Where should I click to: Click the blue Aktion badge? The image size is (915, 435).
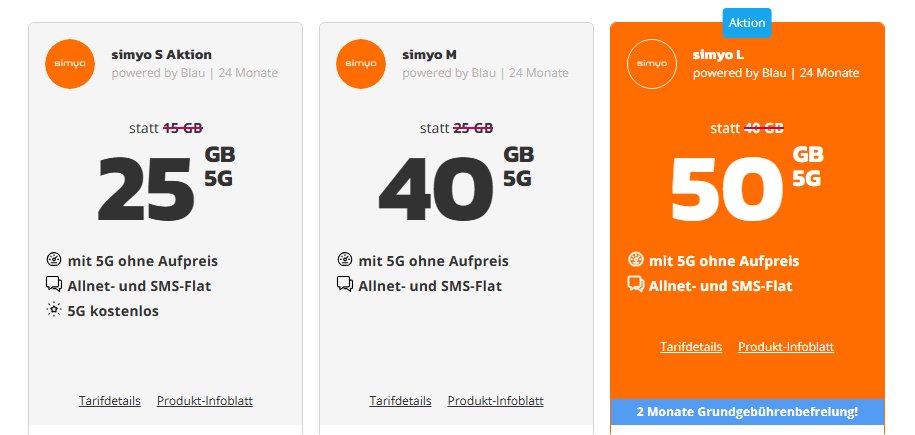point(747,22)
